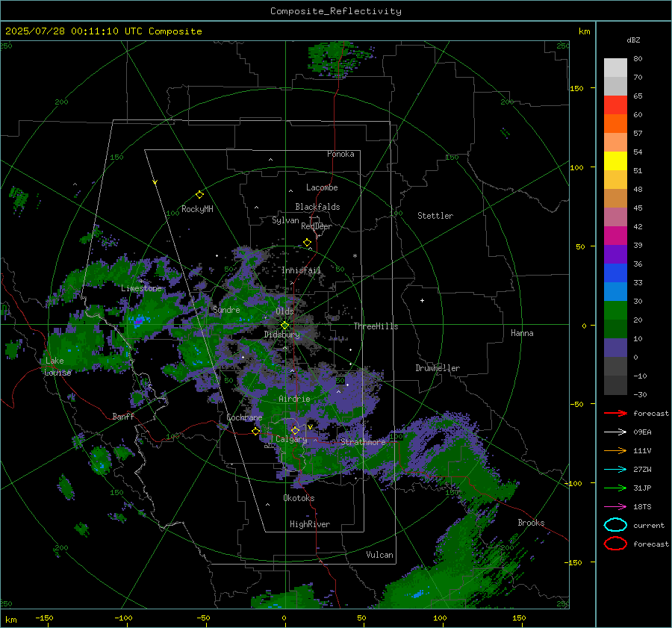Click the cyan 27ZW arrow legend icon
The width and height of the screenshot is (672, 628).
pyautogui.click(x=615, y=470)
